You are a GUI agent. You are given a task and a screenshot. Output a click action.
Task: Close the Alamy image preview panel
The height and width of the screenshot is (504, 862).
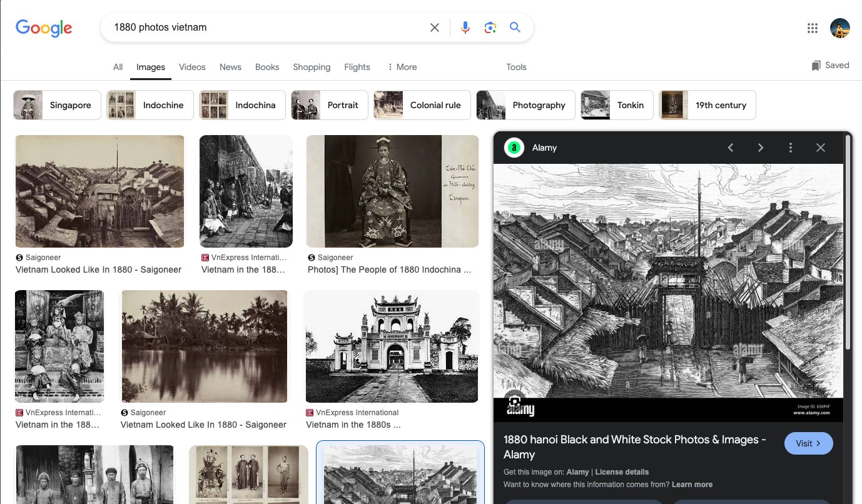(821, 148)
